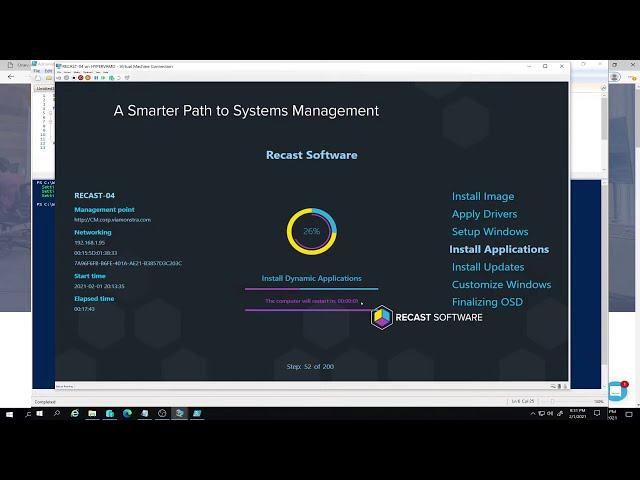640x480 pixels.
Task: Open the notification center icon
Action: (597, 413)
